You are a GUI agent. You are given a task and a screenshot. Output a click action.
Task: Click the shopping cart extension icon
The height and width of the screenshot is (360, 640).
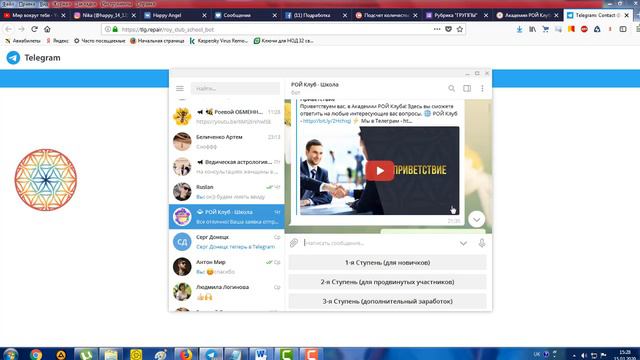[545, 29]
